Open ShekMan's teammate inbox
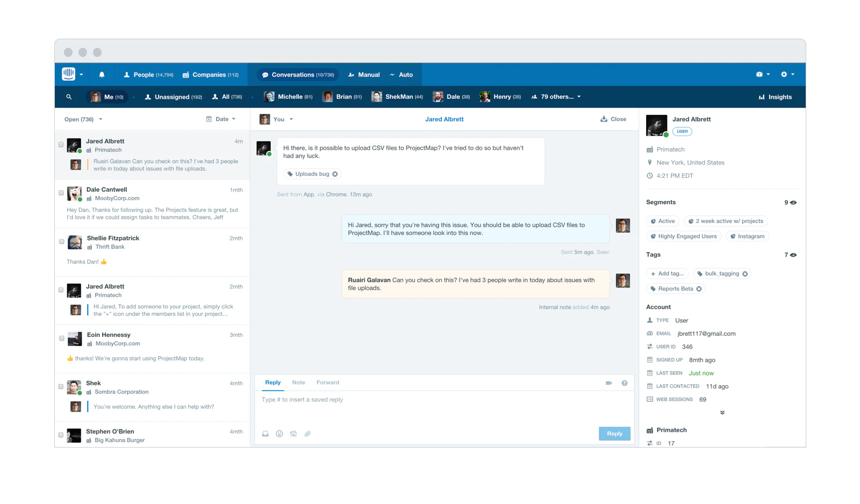 click(397, 97)
